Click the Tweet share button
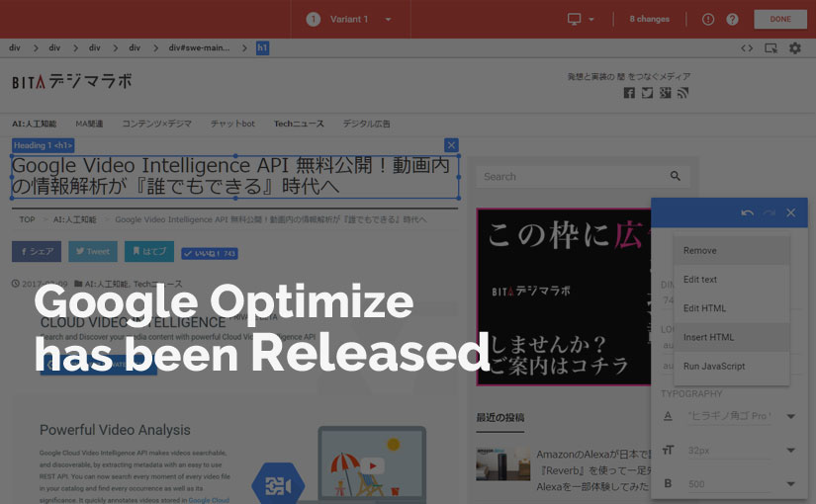Screen dimensions: 816x504 pos(93,251)
